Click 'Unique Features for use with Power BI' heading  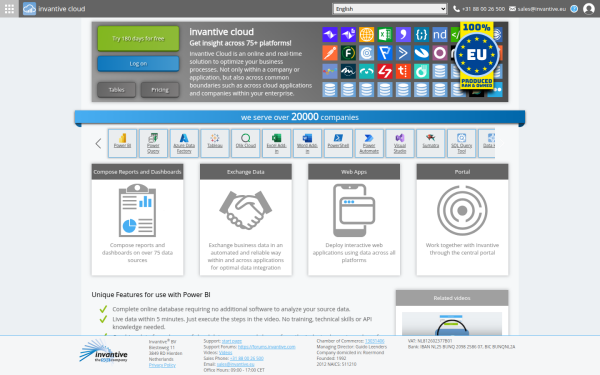click(x=151, y=295)
